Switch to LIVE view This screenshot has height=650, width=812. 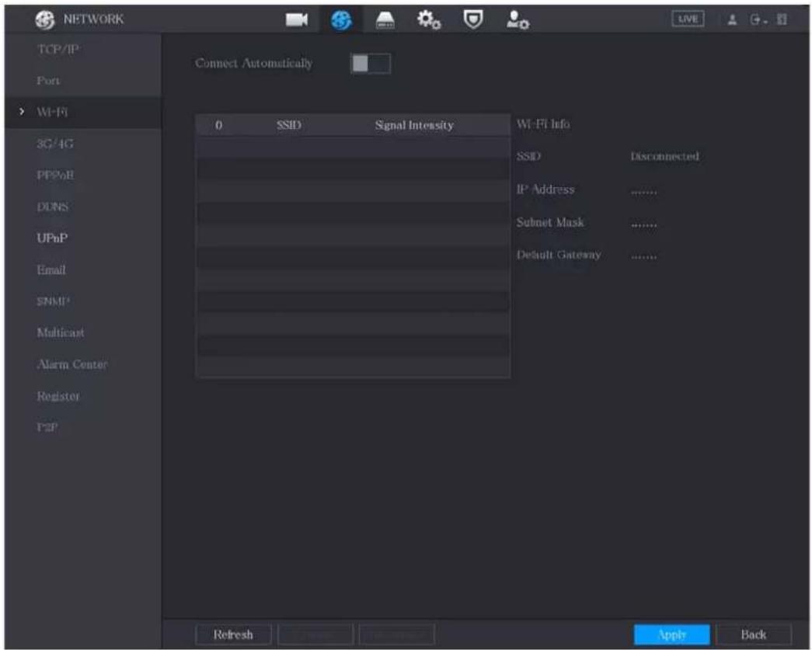[688, 19]
